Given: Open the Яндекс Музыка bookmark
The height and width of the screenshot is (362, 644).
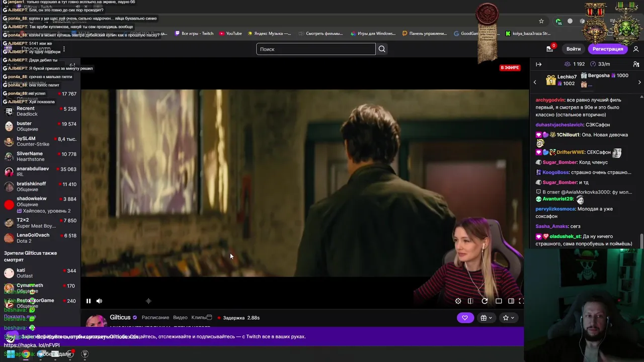Looking at the screenshot, I should (x=269, y=34).
